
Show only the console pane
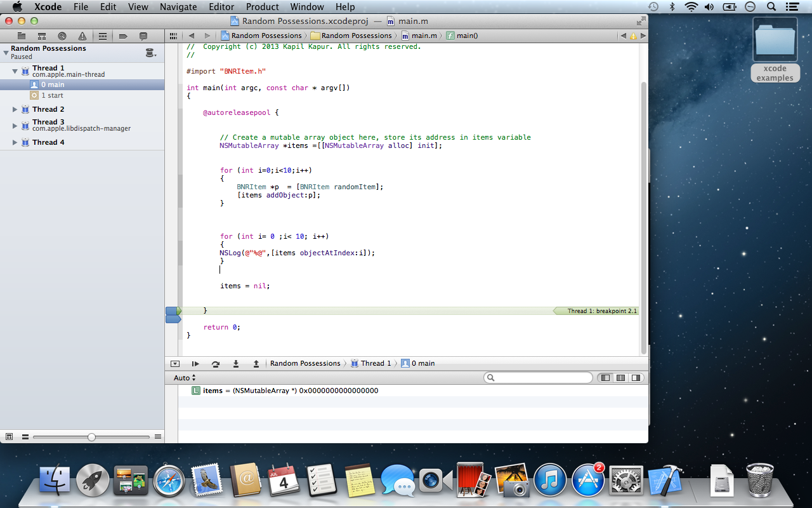click(x=635, y=378)
